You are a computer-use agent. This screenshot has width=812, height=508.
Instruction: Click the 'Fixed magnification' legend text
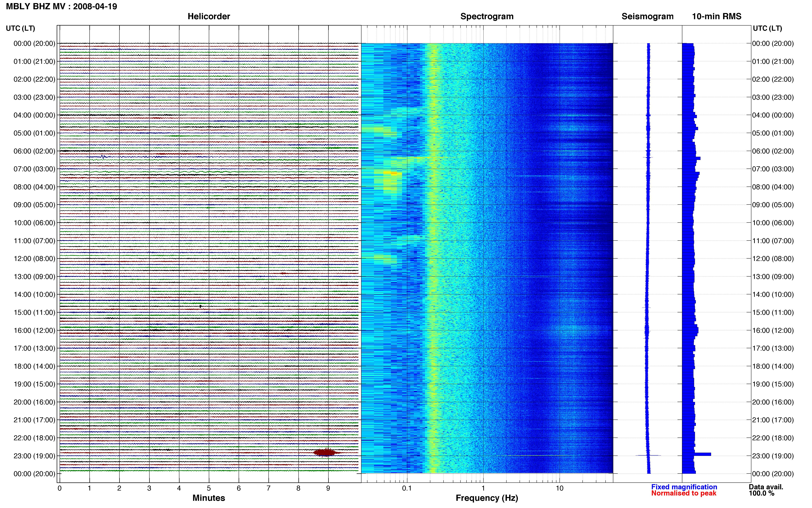click(x=684, y=487)
